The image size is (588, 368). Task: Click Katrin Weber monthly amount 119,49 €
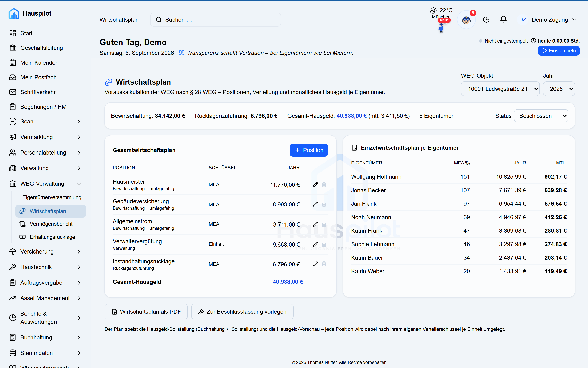click(x=556, y=271)
